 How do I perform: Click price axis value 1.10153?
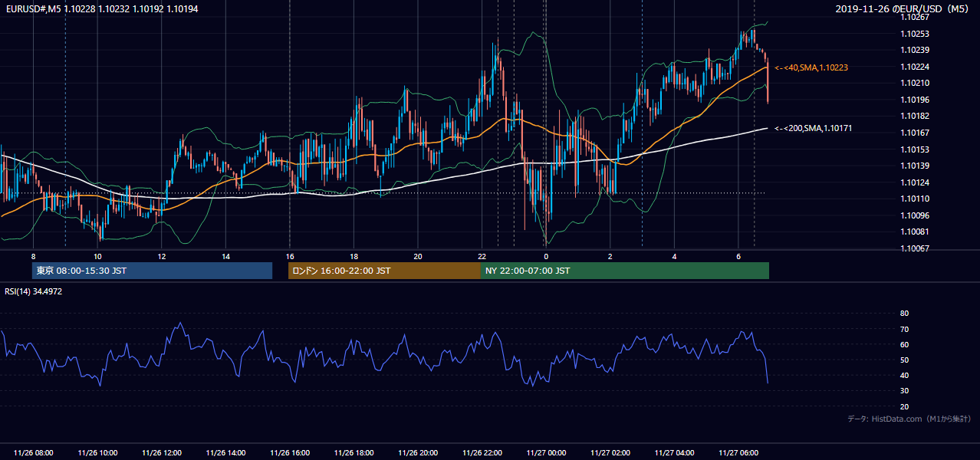click(915, 149)
